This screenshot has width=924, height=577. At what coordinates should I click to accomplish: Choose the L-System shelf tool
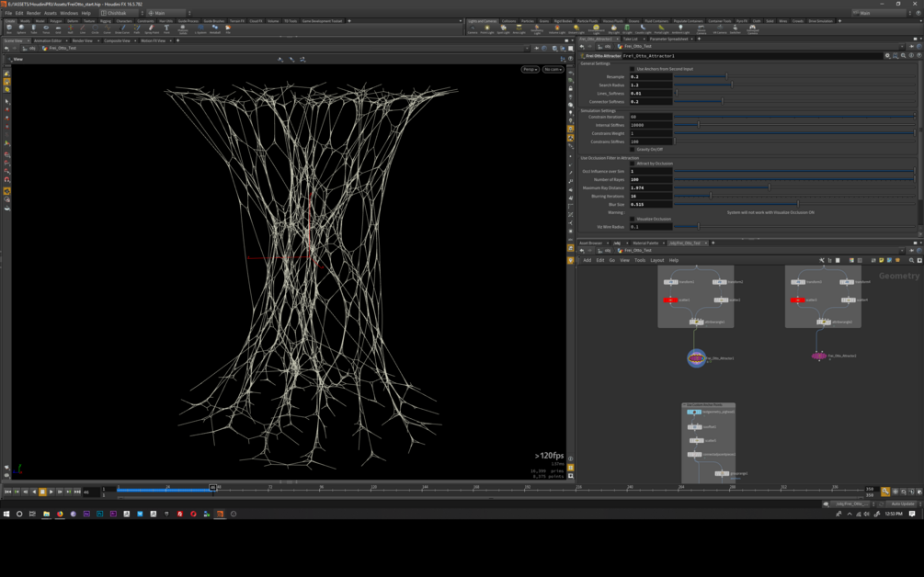[x=200, y=28]
